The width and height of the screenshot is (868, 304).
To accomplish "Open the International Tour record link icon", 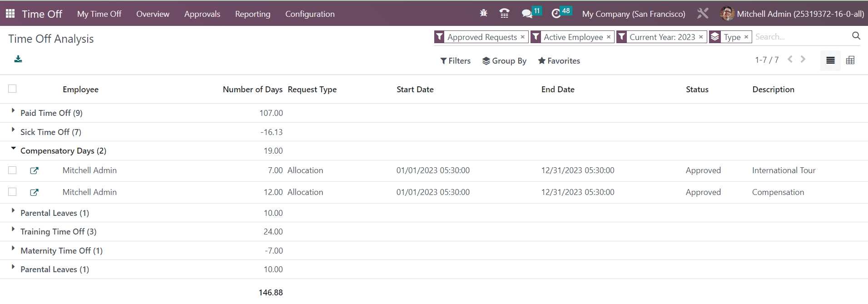I will [x=34, y=171].
